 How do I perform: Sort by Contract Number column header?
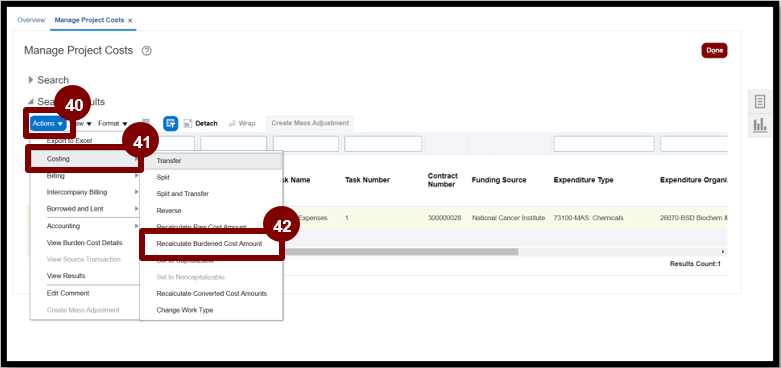click(x=442, y=180)
